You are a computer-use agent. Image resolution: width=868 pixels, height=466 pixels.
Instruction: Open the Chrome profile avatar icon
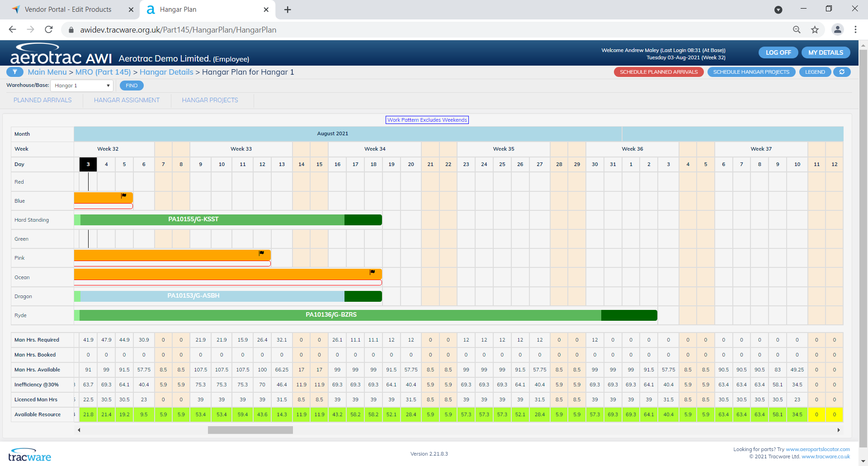click(x=837, y=29)
